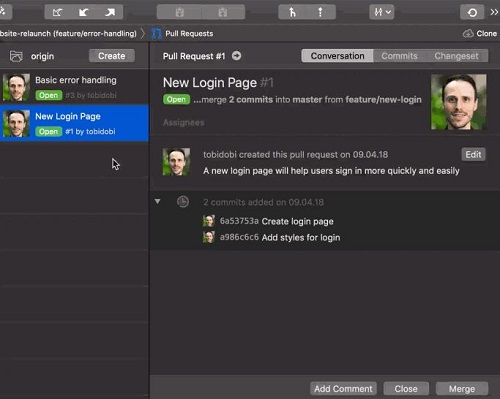Select the Conversation tab
Screen dimensions: 500x399
pyautogui.click(x=337, y=56)
